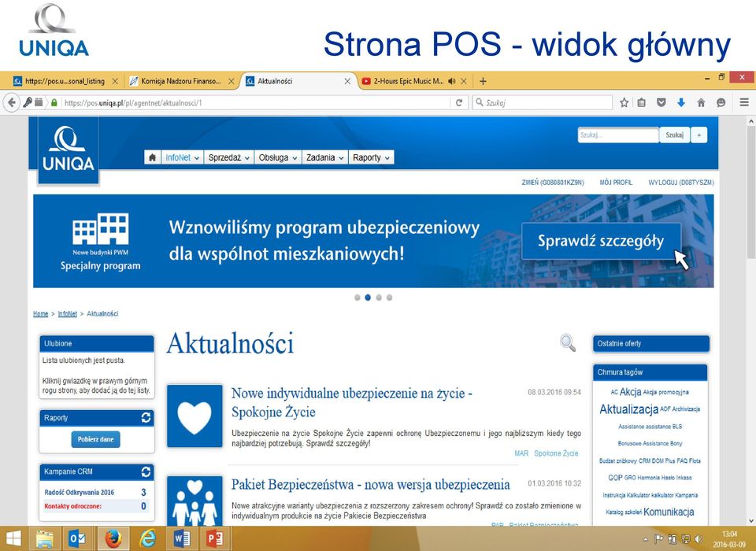Click the UNIQA site home icon

pyautogui.click(x=152, y=157)
